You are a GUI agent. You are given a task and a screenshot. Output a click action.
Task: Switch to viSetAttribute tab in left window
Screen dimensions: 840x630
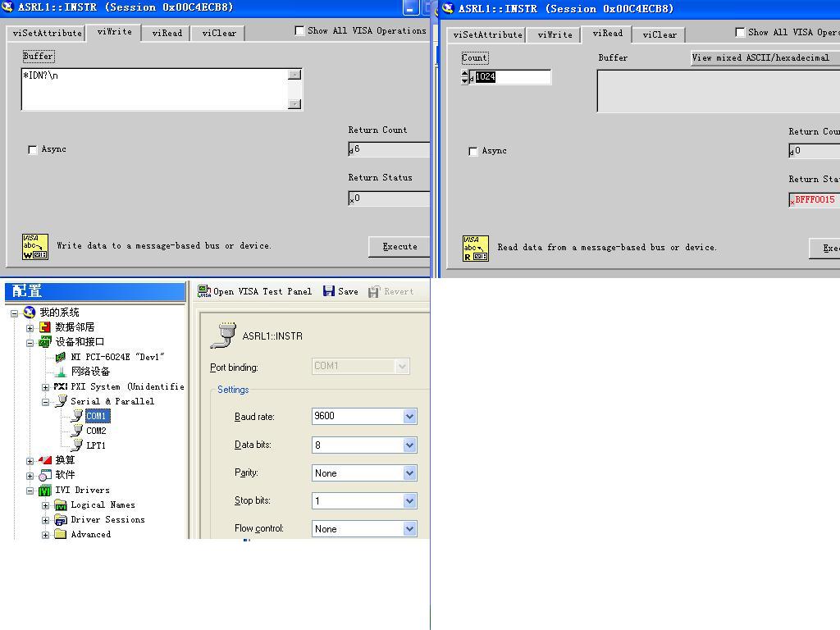coord(47,33)
